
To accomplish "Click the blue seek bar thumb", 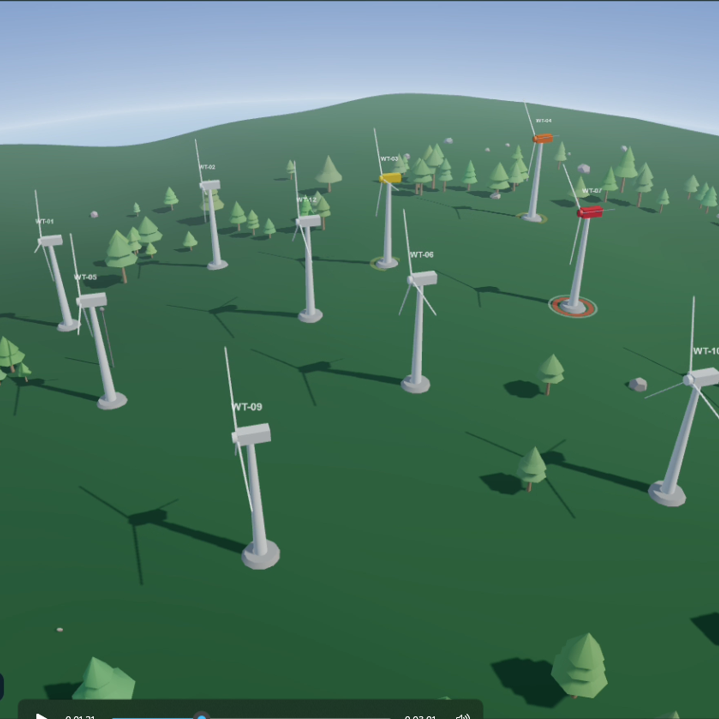I will click(x=201, y=716).
